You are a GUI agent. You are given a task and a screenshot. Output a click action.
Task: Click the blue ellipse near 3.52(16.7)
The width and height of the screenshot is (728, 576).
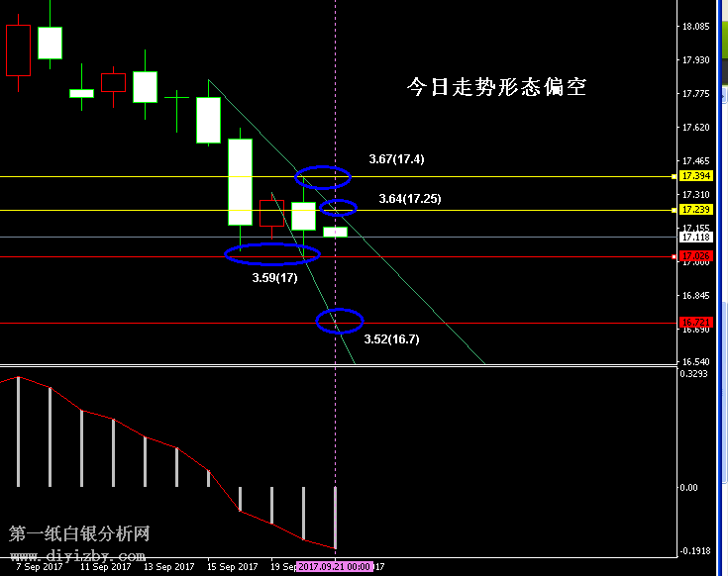[x=340, y=320]
